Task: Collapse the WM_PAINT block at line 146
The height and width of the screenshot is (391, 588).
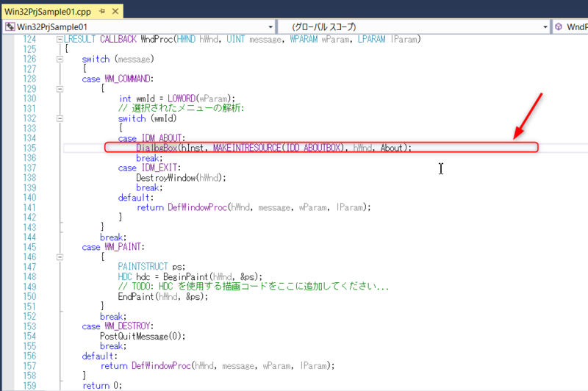Action: [60, 257]
